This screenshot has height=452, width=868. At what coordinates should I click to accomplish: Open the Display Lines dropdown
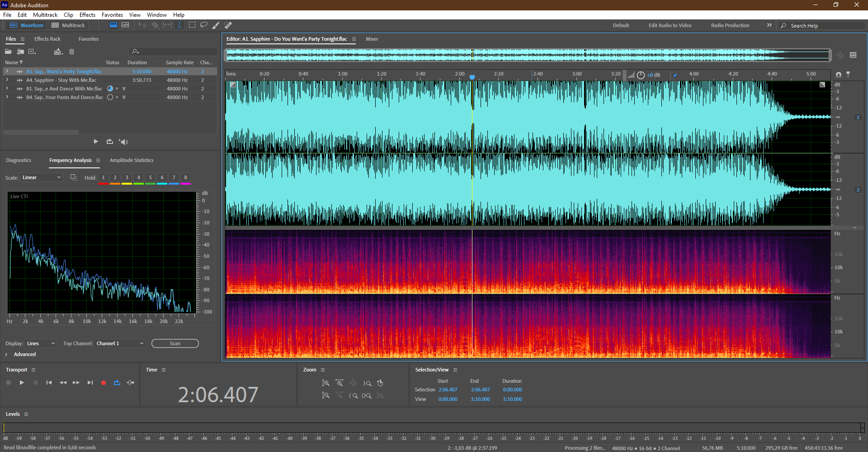point(41,343)
